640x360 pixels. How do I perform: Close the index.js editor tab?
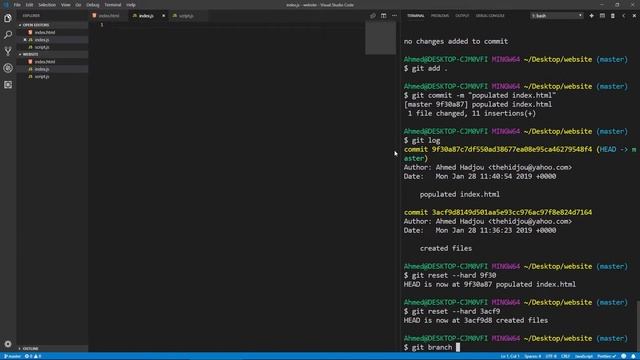163,16
